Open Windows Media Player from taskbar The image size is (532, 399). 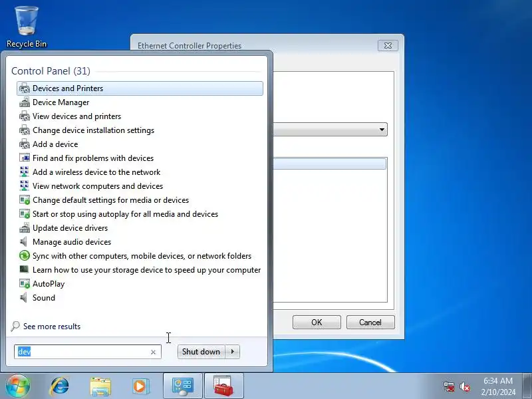click(140, 386)
